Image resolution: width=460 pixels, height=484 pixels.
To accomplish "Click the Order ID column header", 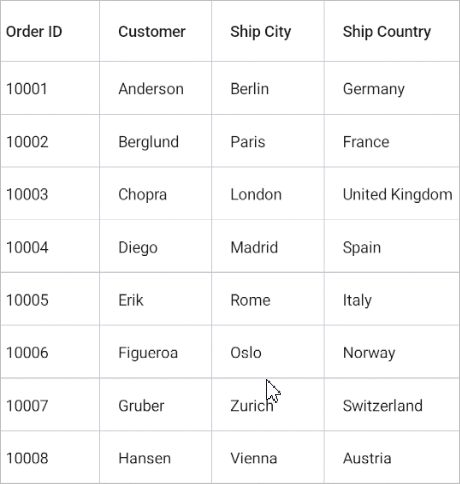I will [50, 31].
